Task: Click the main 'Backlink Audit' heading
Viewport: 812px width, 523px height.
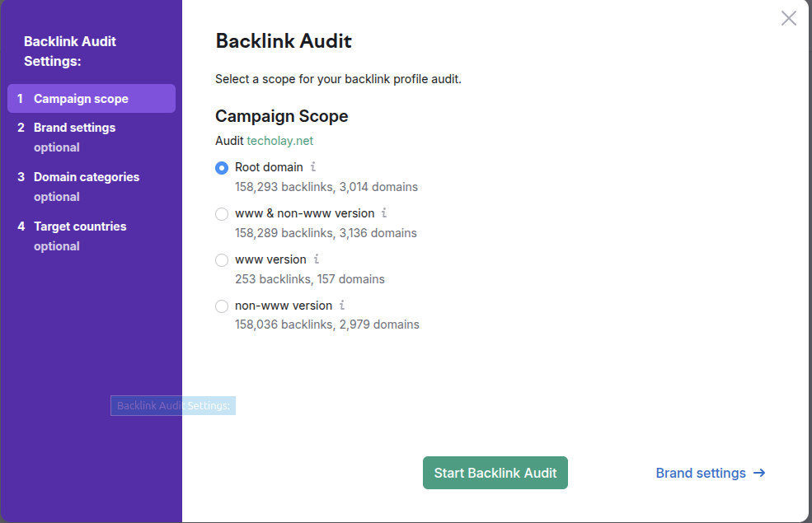Action: 284,41
